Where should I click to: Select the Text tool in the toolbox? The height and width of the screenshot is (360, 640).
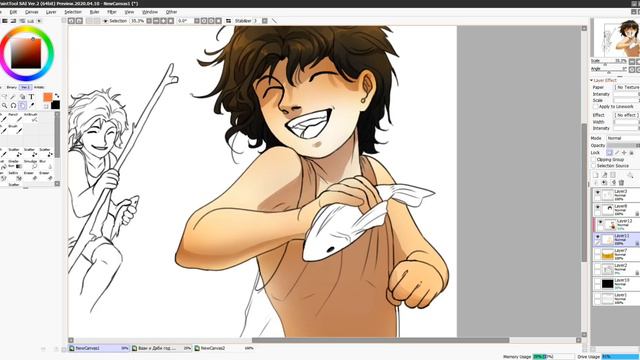pyautogui.click(x=31, y=97)
